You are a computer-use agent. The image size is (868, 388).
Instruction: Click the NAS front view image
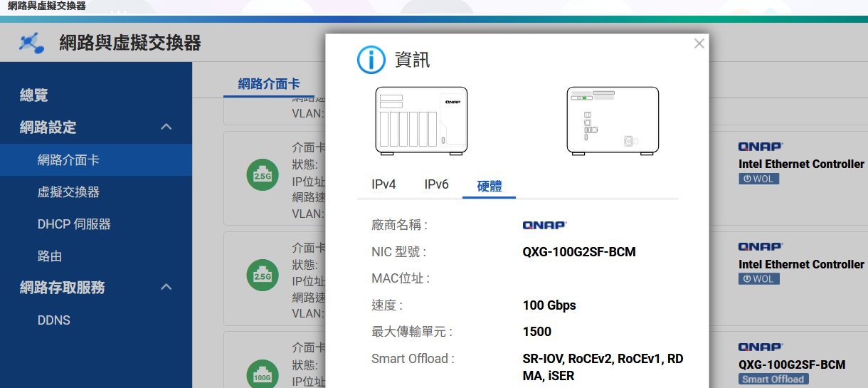(421, 121)
